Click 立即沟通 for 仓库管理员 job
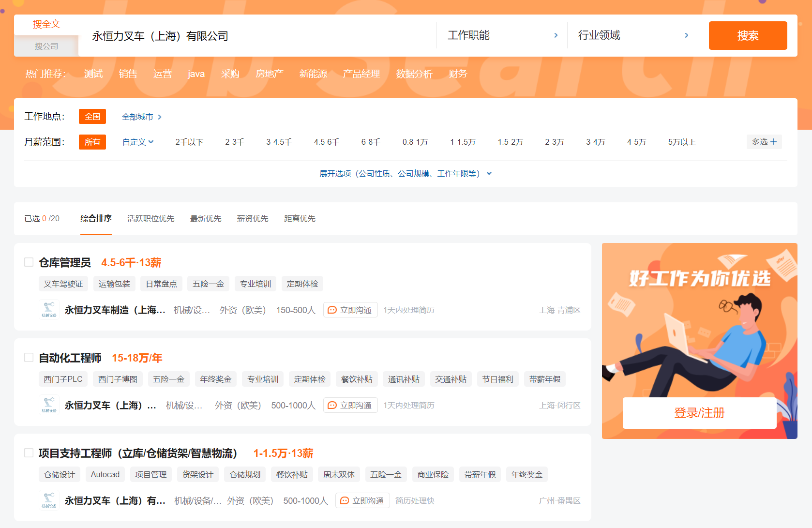 350,310
